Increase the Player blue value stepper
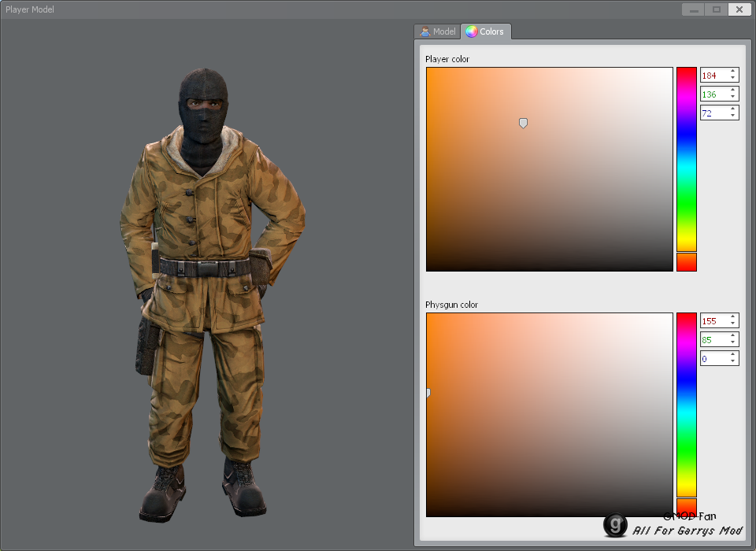This screenshot has height=551, width=756. click(x=732, y=109)
